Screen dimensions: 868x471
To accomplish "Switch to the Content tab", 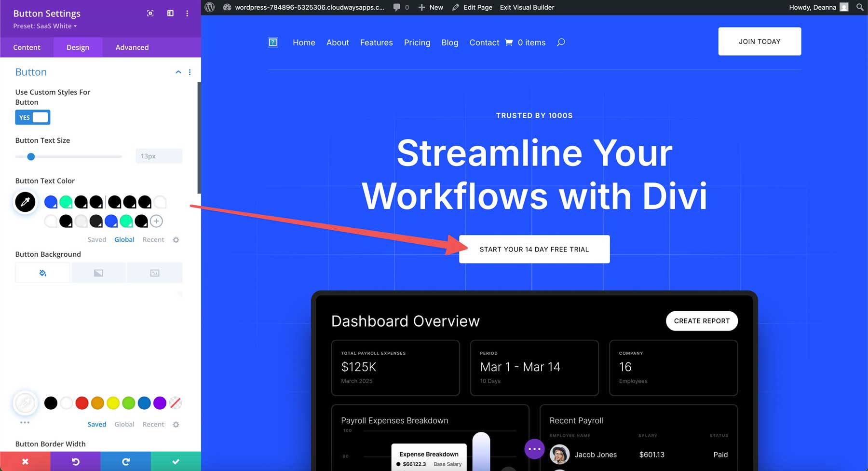I will coord(27,47).
